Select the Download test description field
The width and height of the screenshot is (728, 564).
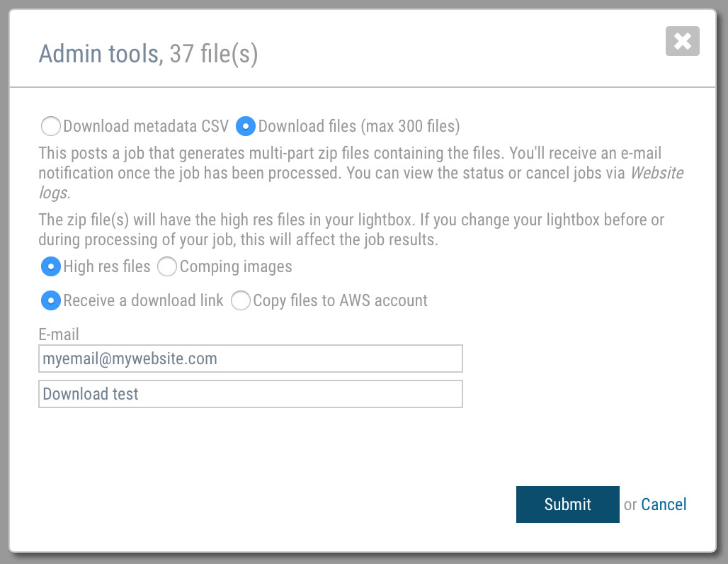point(250,394)
